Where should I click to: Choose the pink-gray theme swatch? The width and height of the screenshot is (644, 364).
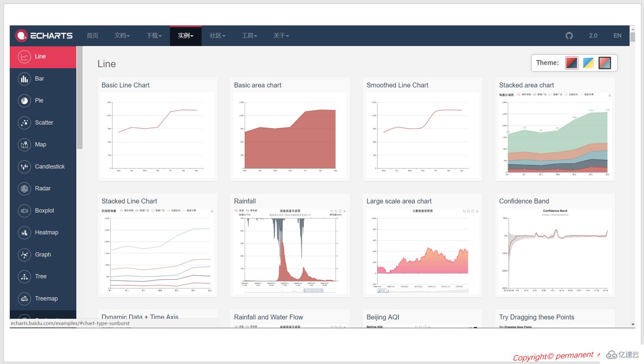tap(605, 63)
